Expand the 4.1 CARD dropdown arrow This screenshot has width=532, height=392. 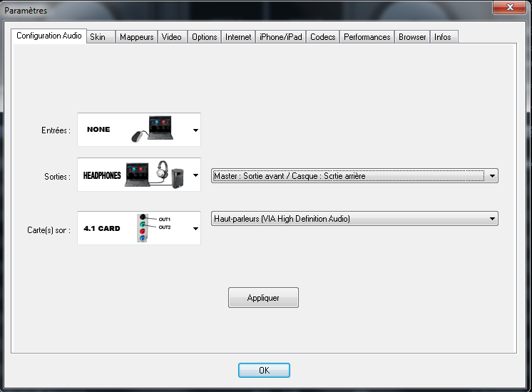(195, 229)
